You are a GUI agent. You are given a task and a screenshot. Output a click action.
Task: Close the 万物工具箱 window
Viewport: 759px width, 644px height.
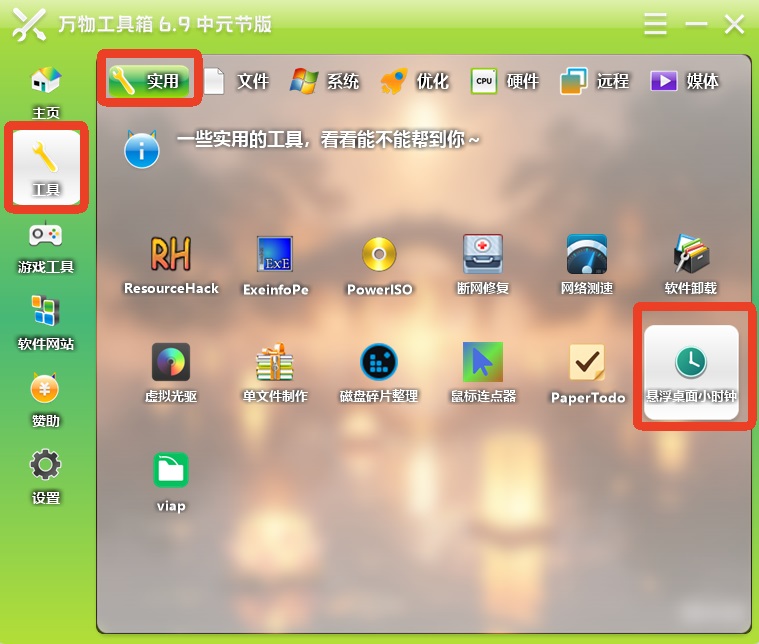(734, 24)
